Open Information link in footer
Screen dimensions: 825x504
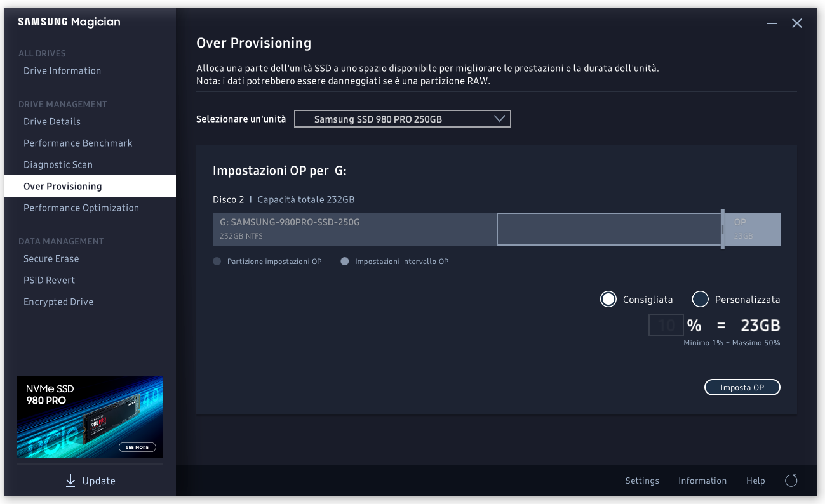(702, 481)
